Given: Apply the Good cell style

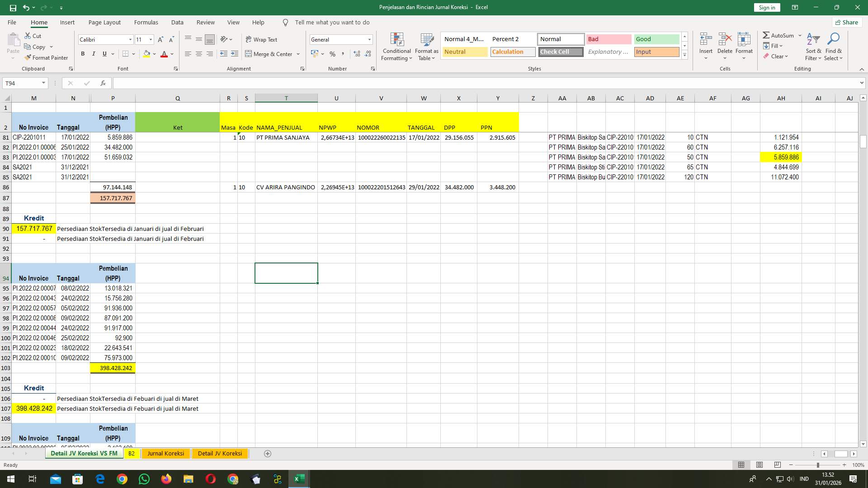Looking at the screenshot, I should (656, 39).
